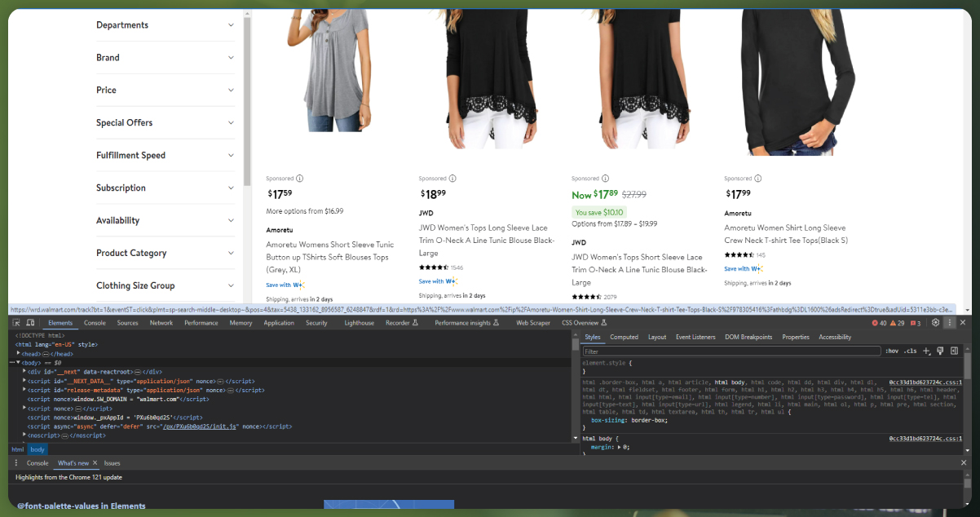The height and width of the screenshot is (517, 980).
Task: Open the Event Listeners tab
Action: [x=695, y=337]
